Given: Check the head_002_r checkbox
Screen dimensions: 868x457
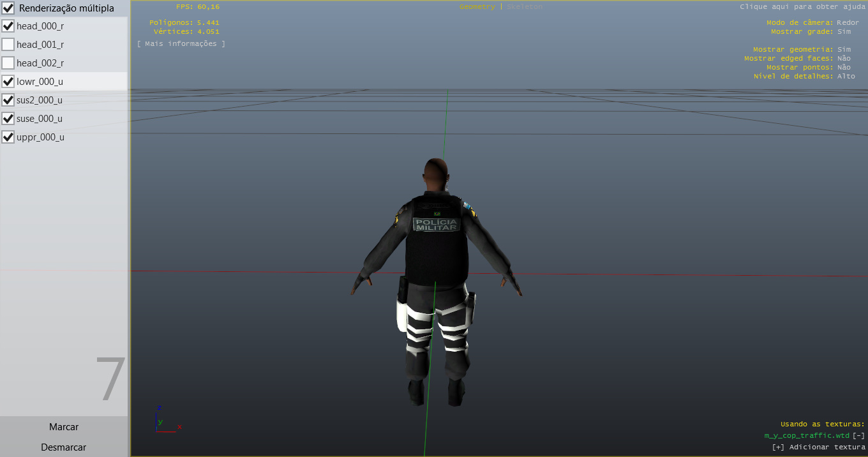Looking at the screenshot, I should [x=8, y=63].
